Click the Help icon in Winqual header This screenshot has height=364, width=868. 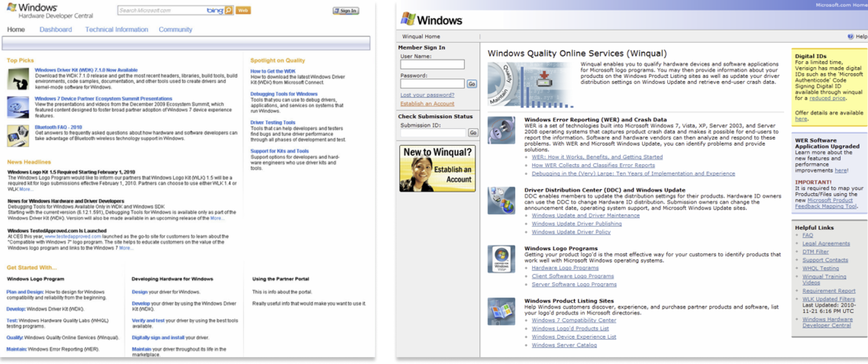coord(850,37)
